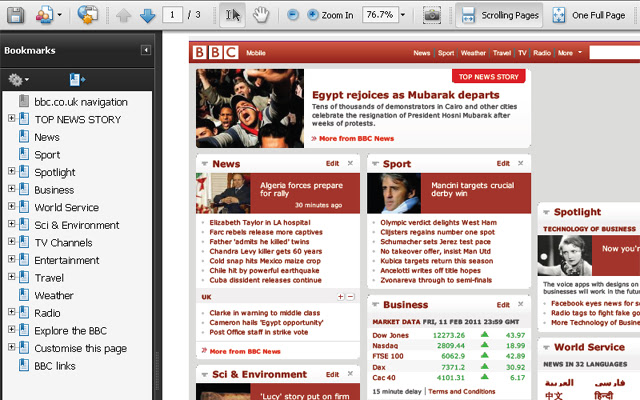Activate the text Select tool
Screen dimensions: 640x400
(233, 15)
